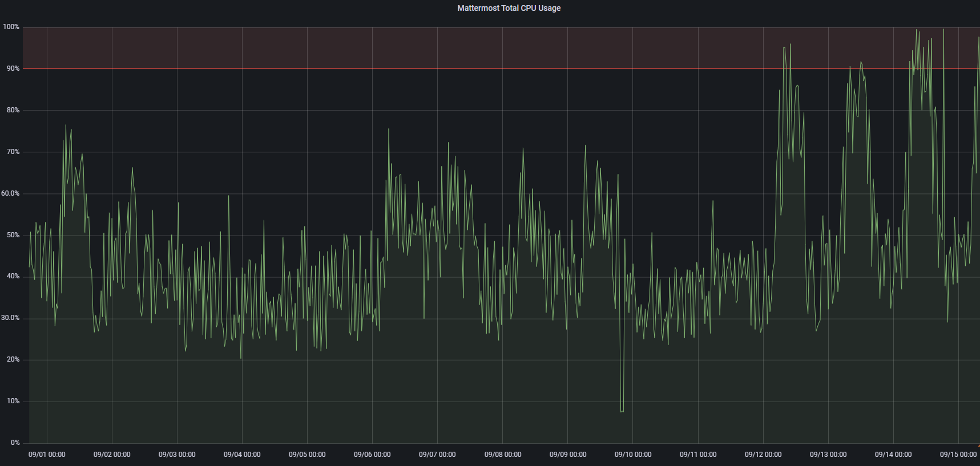Screen dimensions: 980x466
Task: Click the 09/04 00:00 time label
Action: click(x=242, y=455)
